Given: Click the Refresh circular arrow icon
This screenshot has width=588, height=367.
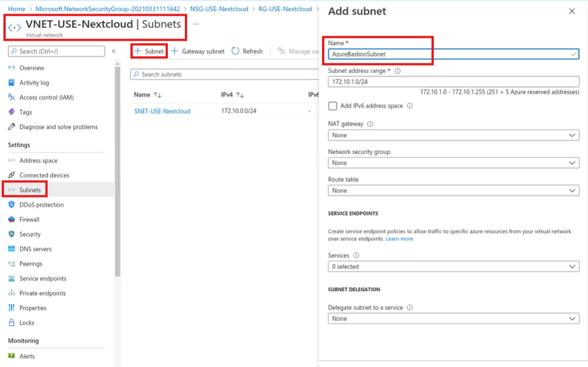Looking at the screenshot, I should 235,51.
